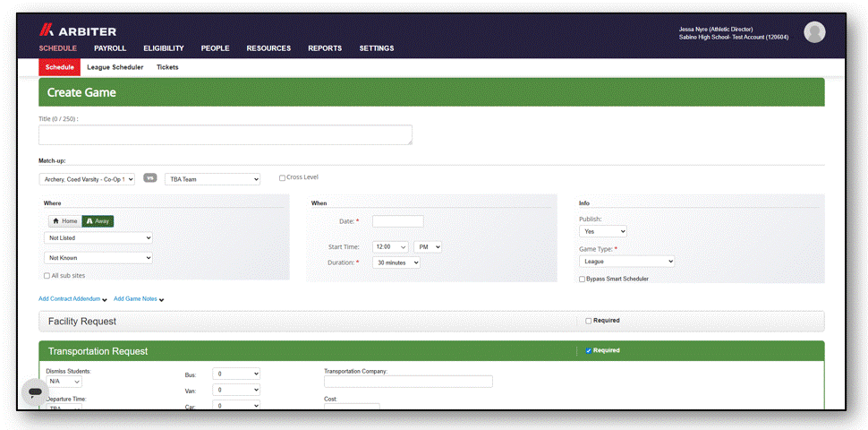The width and height of the screenshot is (868, 430).
Task: Open the SETTINGS menu
Action: click(377, 48)
